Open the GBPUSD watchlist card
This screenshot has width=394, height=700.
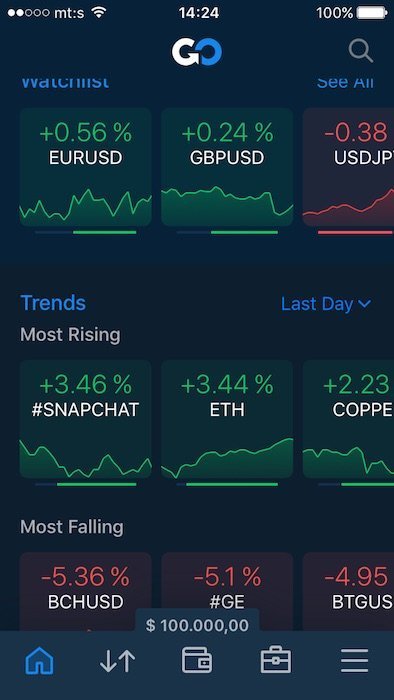(227, 167)
